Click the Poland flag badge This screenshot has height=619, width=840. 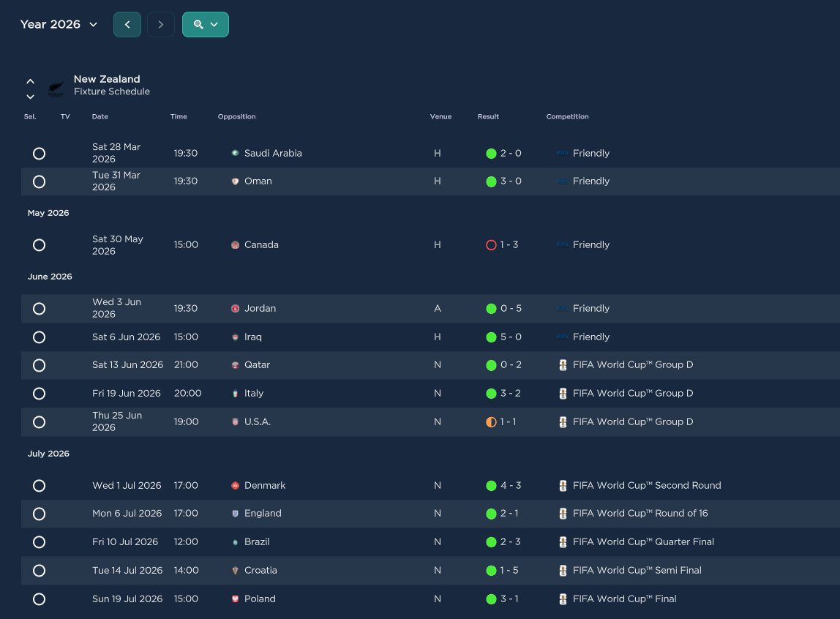[x=235, y=599]
